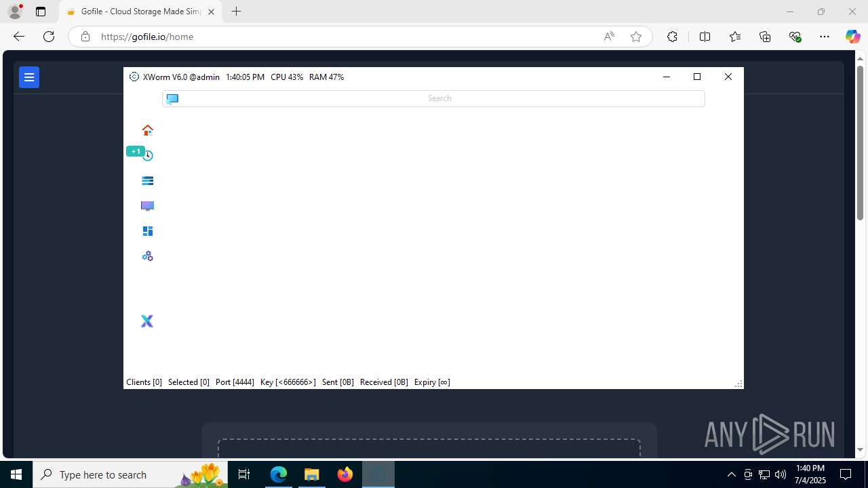Click the X logo sidebar icon in XWorm

(x=147, y=321)
